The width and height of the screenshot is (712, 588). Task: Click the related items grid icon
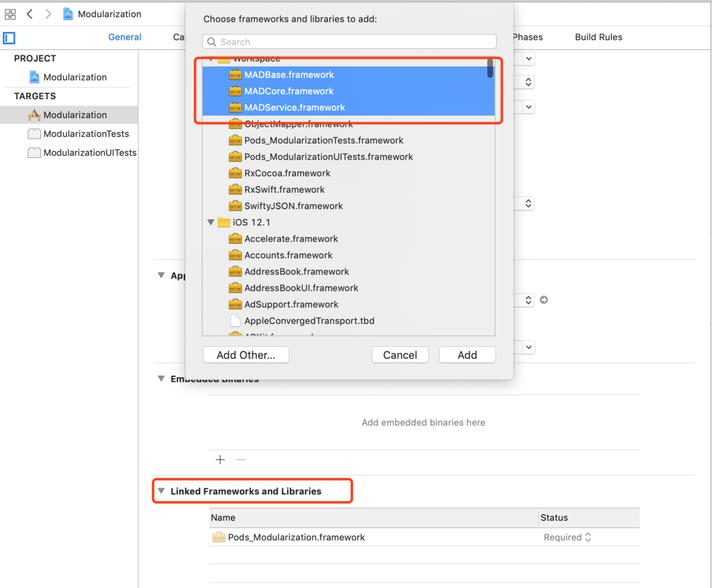(10, 14)
